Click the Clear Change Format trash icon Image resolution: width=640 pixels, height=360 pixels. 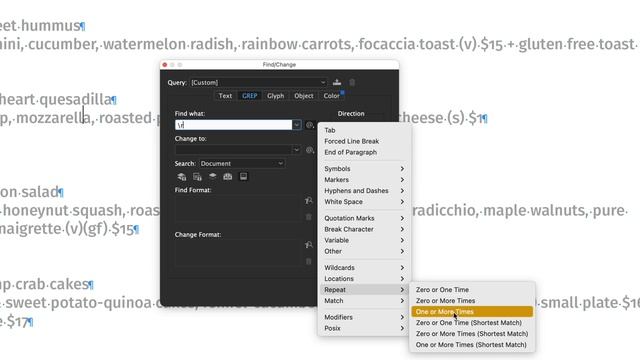coord(309,261)
